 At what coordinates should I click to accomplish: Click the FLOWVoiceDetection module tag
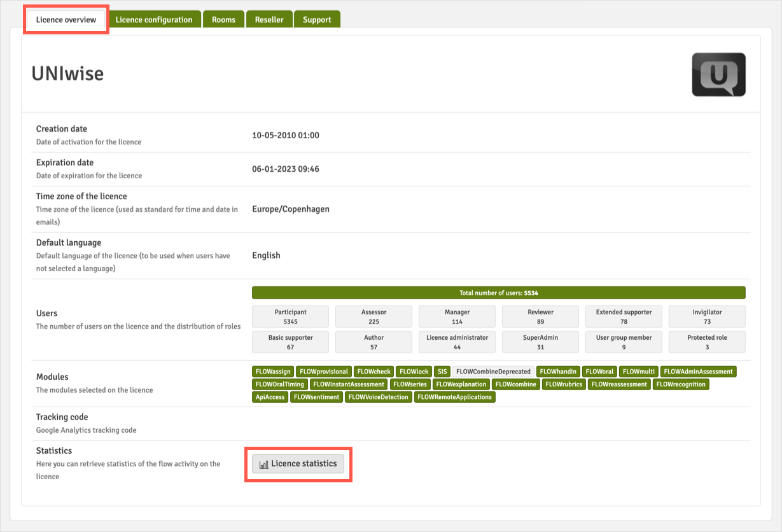coord(379,397)
